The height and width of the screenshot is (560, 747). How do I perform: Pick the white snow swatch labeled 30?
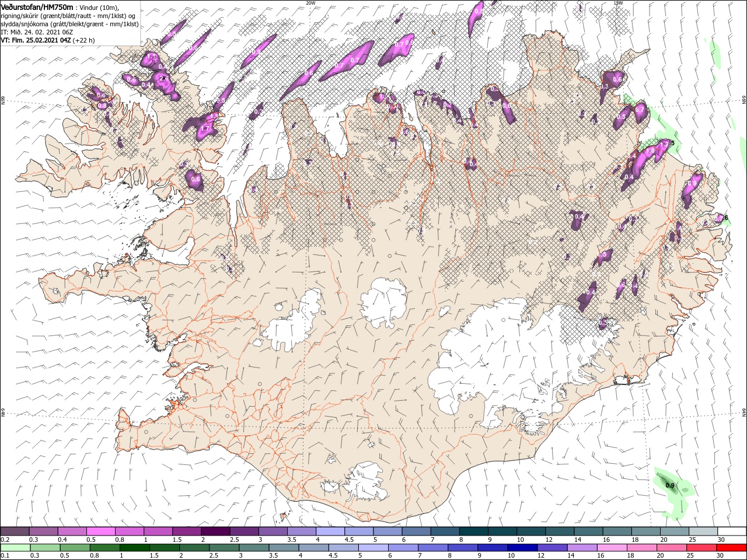[732, 531]
